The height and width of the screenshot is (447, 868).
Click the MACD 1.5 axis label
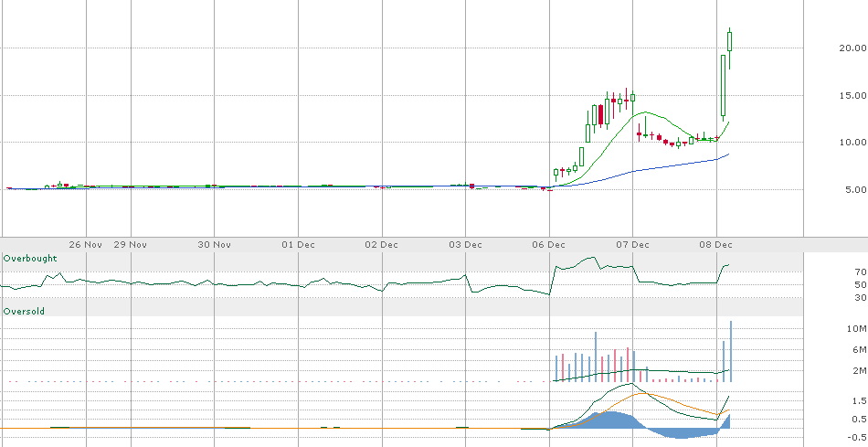860,401
